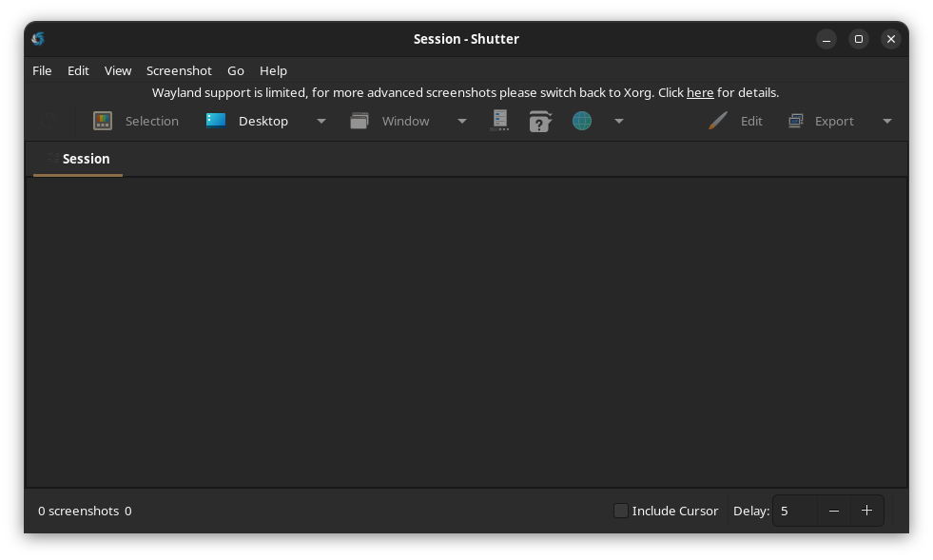Image resolution: width=933 pixels, height=560 pixels.
Task: Click the Window capture icon
Action: (x=360, y=121)
